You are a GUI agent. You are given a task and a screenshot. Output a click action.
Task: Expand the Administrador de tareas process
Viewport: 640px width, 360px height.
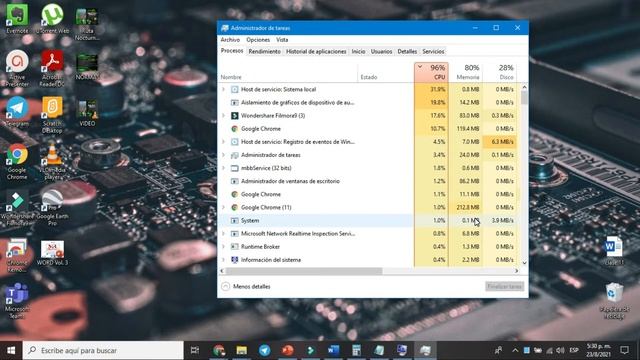(223, 155)
